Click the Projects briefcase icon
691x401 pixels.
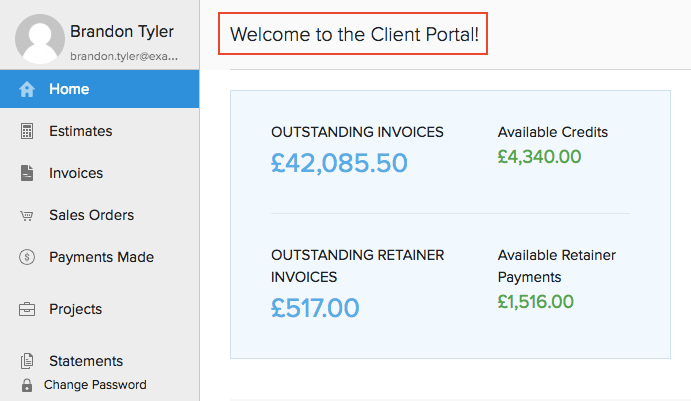[x=27, y=309]
